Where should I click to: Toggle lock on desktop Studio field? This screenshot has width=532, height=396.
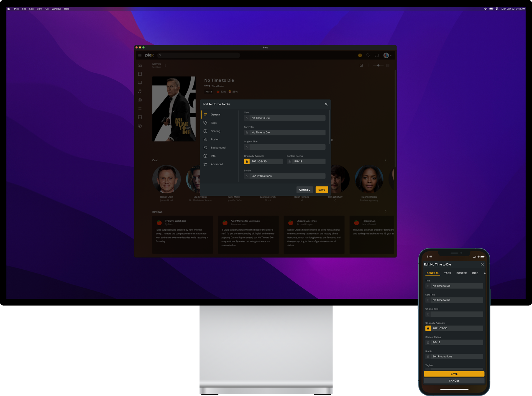[x=247, y=176]
